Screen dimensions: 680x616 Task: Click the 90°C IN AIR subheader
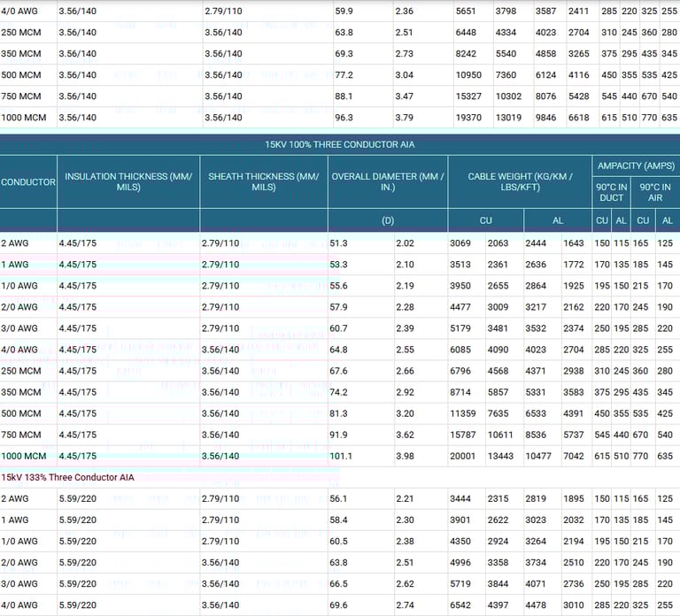tap(656, 192)
